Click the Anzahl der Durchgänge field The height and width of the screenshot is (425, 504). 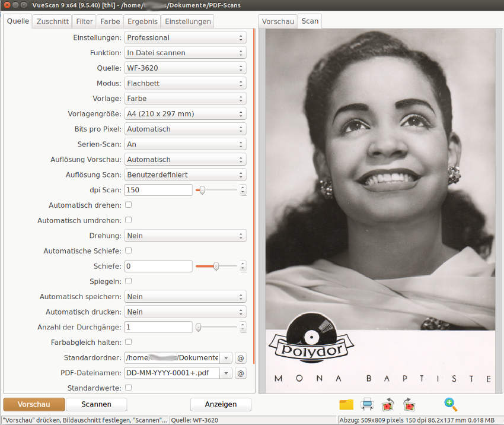click(158, 327)
